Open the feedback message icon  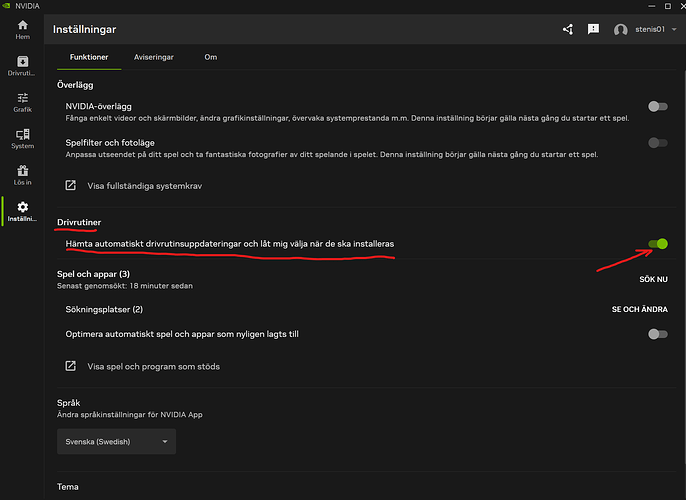[x=593, y=29]
